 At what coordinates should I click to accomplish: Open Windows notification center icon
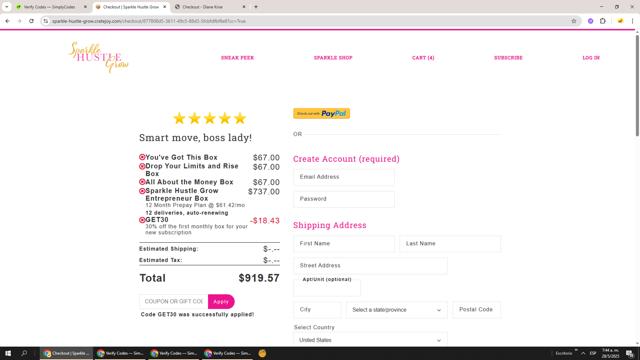pyautogui.click(x=630, y=353)
